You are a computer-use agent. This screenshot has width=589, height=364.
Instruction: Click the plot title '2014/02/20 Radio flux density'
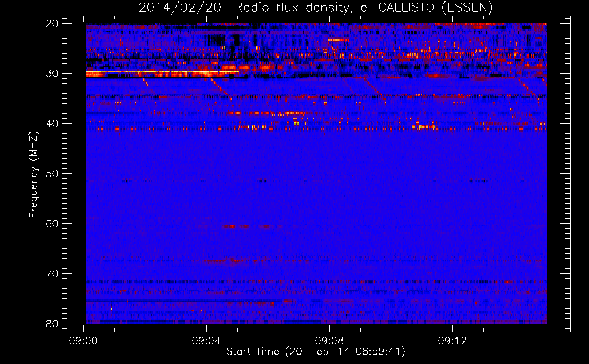245,8
